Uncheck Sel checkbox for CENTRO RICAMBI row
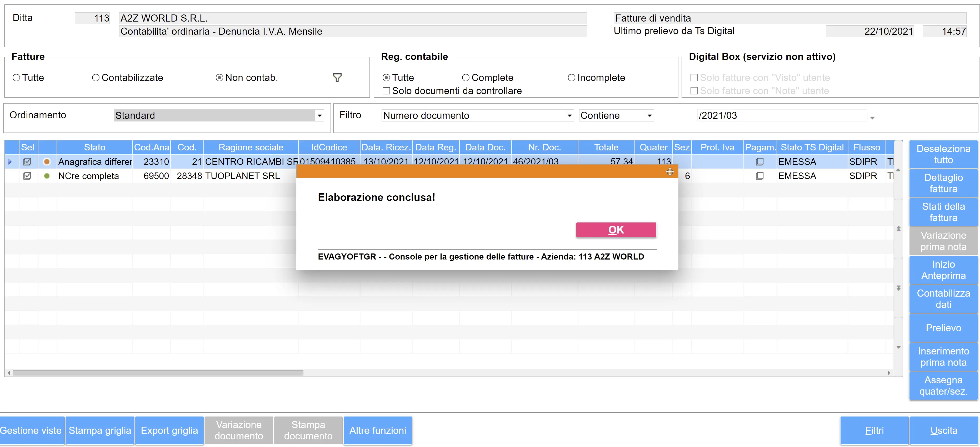Viewport: 980px width, 447px height. 27,161
